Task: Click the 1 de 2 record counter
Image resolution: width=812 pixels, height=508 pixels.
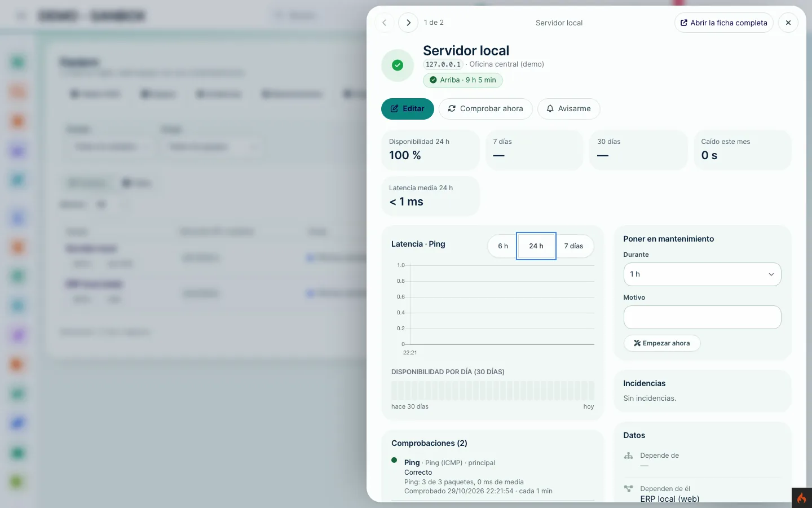Action: tap(434, 23)
